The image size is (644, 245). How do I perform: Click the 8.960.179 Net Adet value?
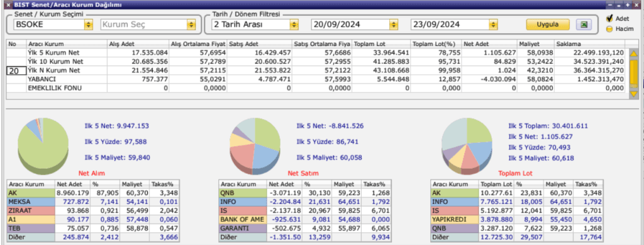point(73,193)
